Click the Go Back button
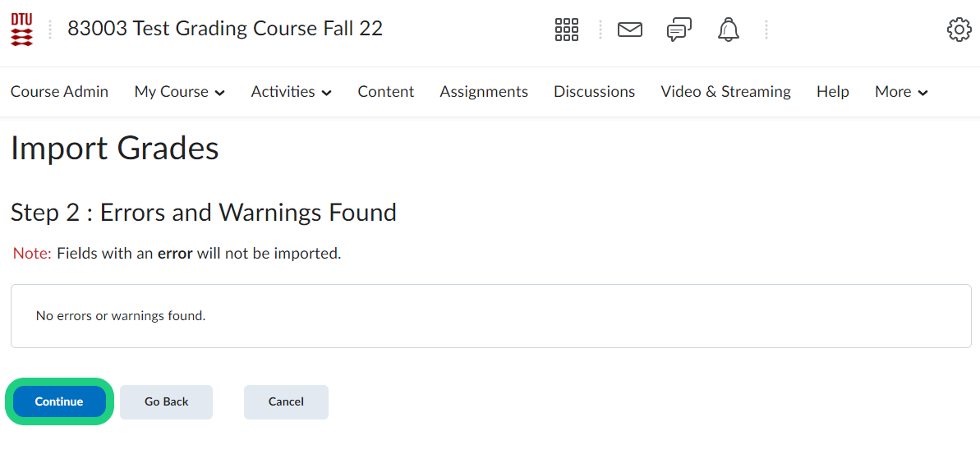The image size is (980, 454). tap(166, 402)
